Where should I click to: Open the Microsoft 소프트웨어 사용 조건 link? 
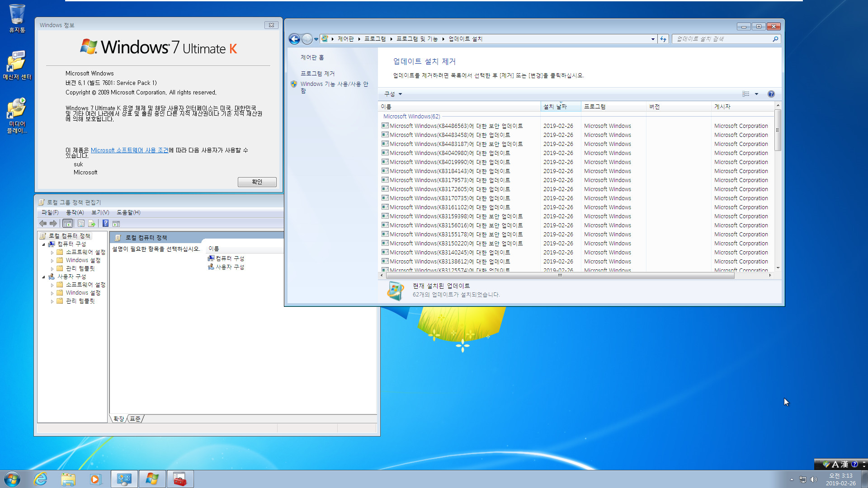pyautogui.click(x=129, y=150)
